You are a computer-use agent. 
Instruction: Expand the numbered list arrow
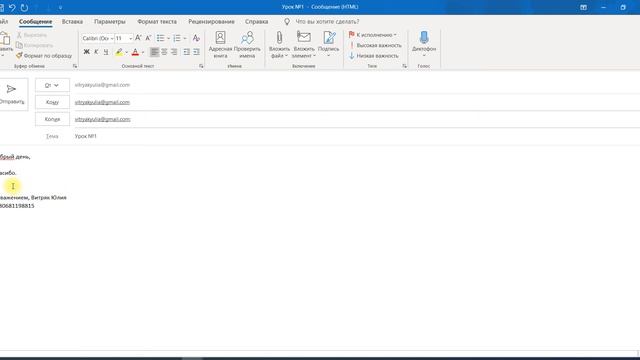pos(185,38)
